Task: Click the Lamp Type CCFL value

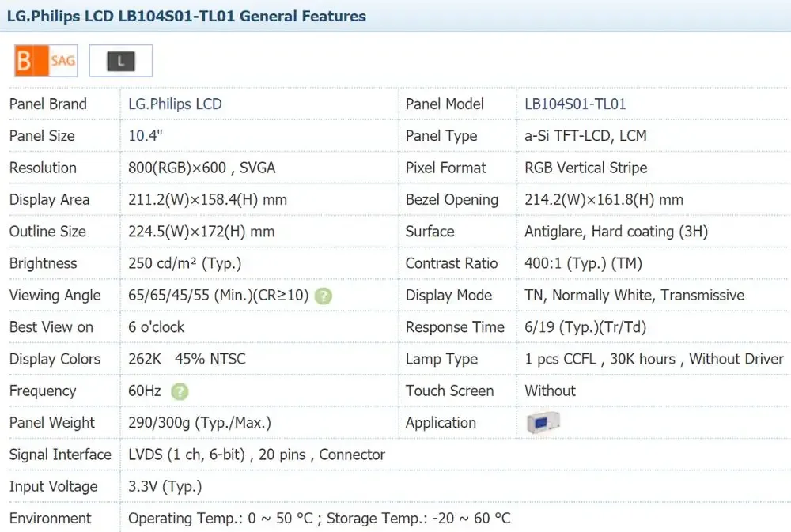Action: point(653,359)
